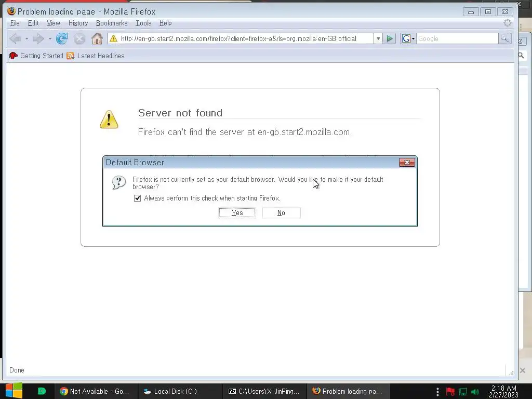
Task: Click the search magnifier button in the toolbar
Action: 505,38
